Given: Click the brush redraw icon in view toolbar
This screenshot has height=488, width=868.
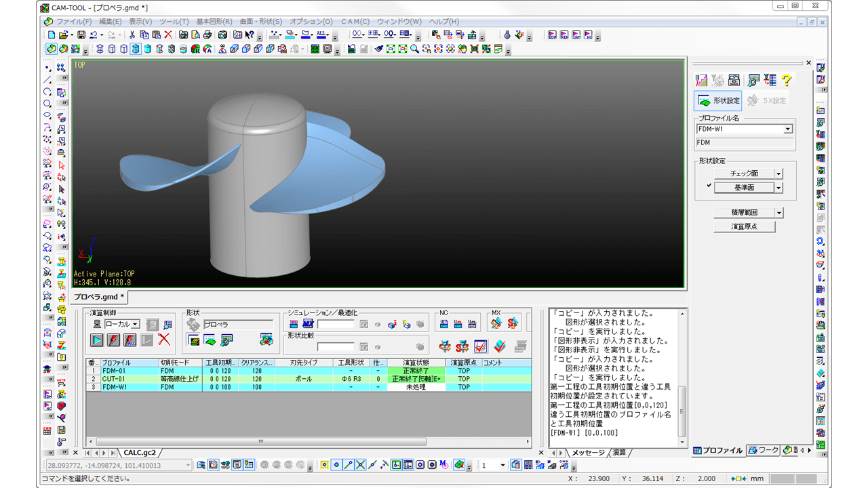Looking at the screenshot, I should [379, 49].
